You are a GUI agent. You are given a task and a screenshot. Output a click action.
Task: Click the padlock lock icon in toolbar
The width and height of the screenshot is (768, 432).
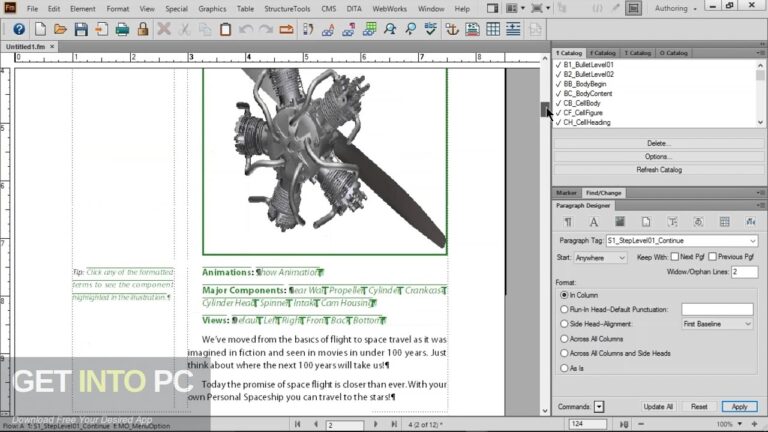point(143,29)
